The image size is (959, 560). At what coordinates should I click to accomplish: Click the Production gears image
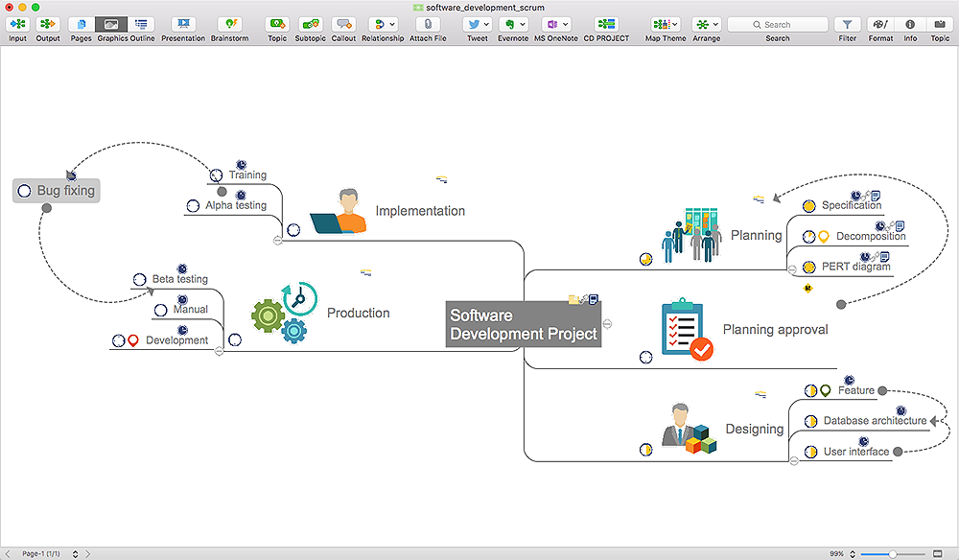pos(285,313)
